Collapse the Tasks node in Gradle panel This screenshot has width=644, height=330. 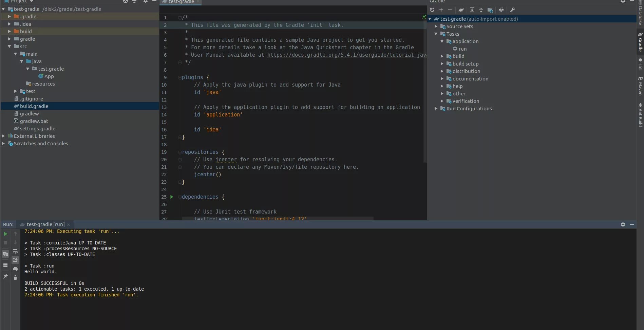[x=436, y=34]
